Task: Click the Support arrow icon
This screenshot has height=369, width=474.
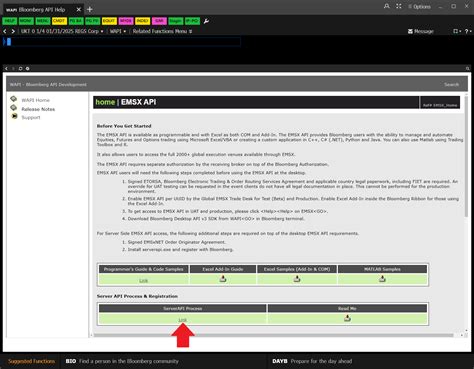Action: tap(14, 116)
